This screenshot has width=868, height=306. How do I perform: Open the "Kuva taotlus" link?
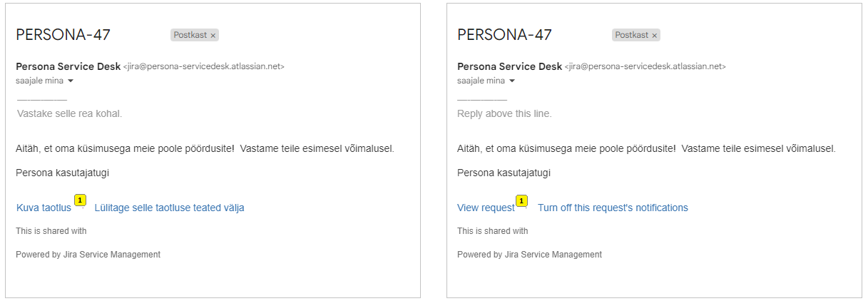(44, 208)
